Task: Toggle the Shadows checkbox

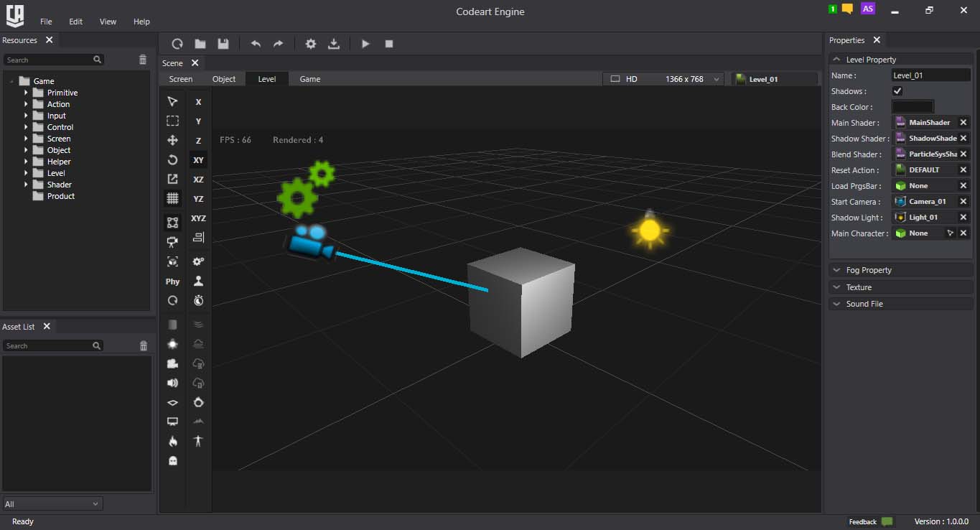Action: [x=897, y=91]
